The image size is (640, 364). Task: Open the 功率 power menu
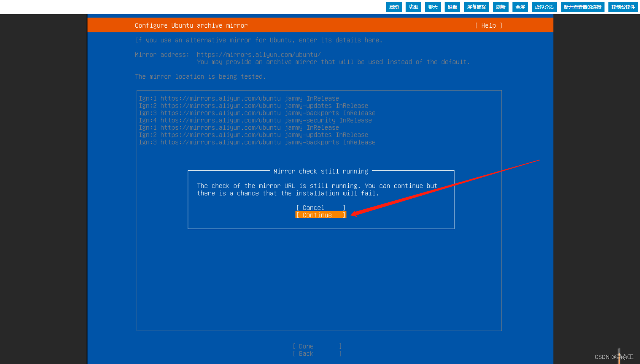[413, 7]
